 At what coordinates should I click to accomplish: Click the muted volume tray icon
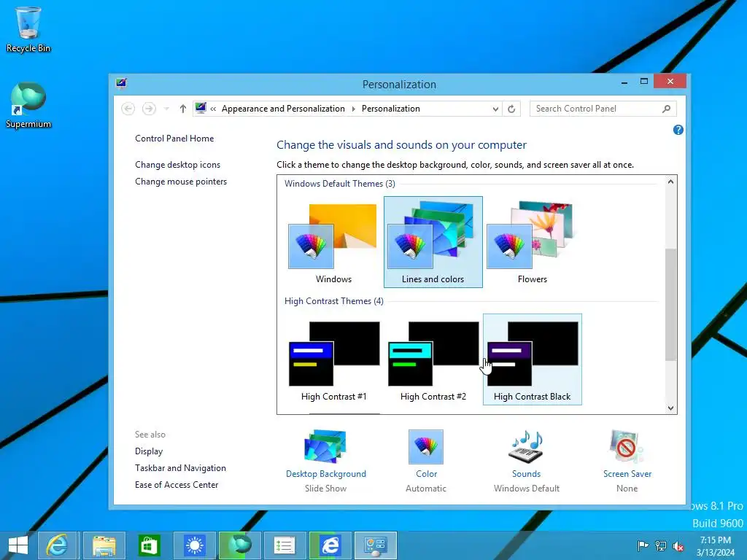click(678, 545)
